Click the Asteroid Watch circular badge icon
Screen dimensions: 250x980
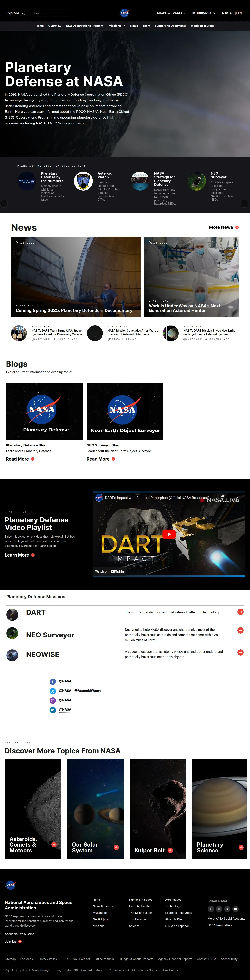[x=83, y=182]
